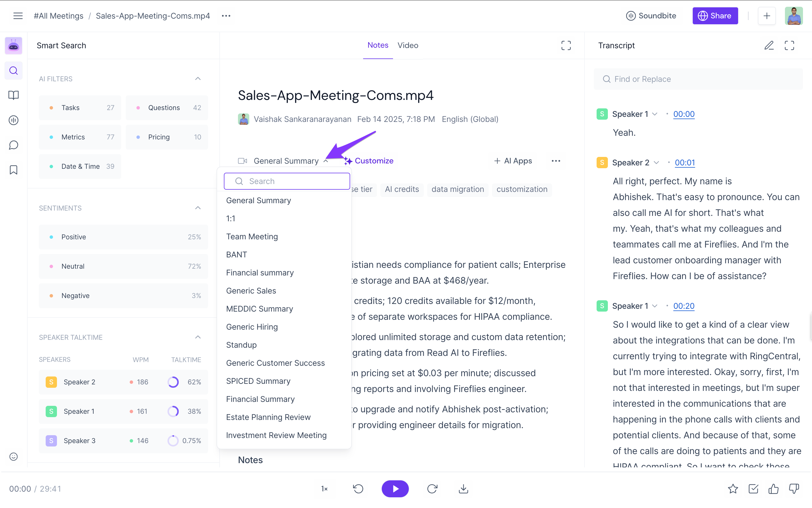Open meeting options next to file name
Viewport: 812px width, 508px height.
point(226,16)
